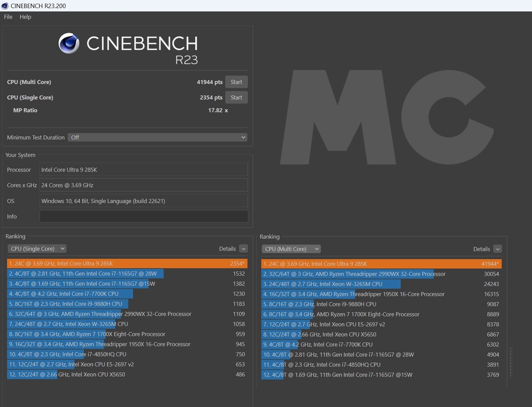Screen dimensions: 532x407
Task: Click the Cinebench icon in title bar
Action: point(5,6)
